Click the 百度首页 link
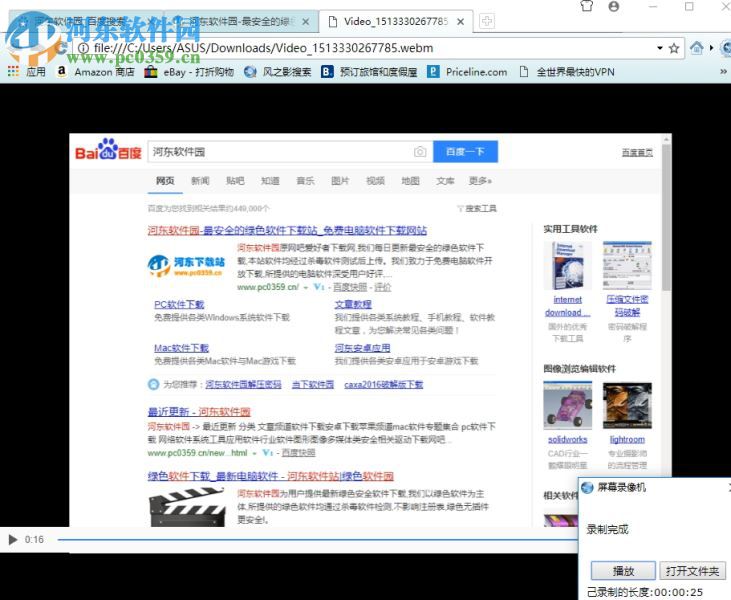 pos(637,152)
